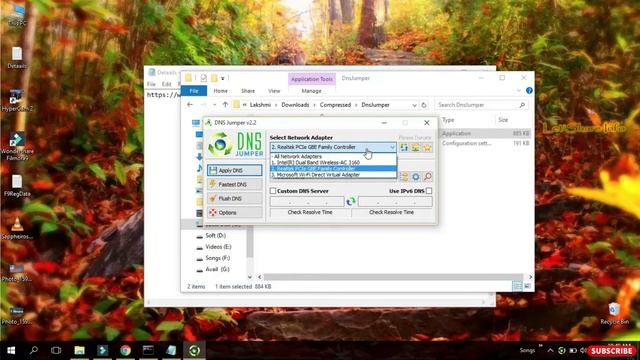Click the second custom DNS address field
640x360 pixels.
(x=395, y=202)
